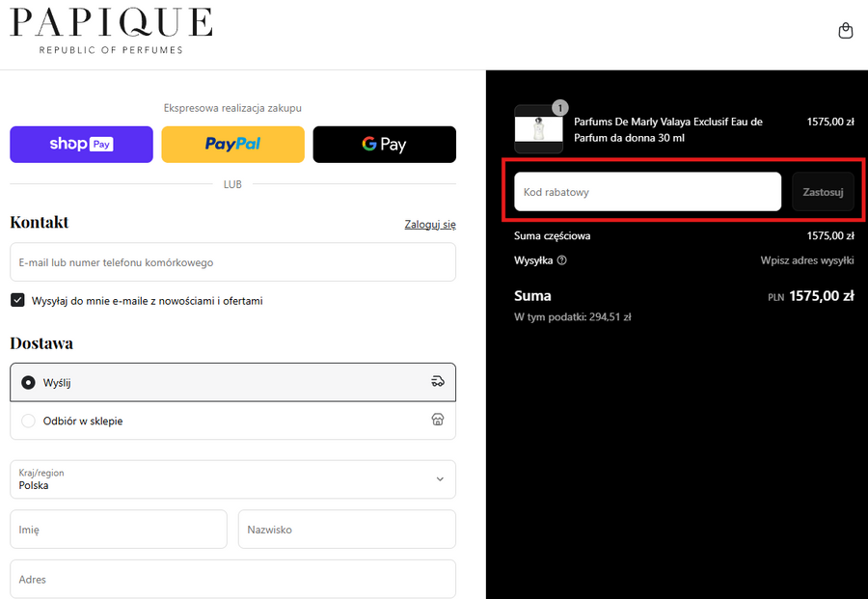Click the Wysyłka help question mark icon
Screen dimensions: 868x599
click(562, 260)
